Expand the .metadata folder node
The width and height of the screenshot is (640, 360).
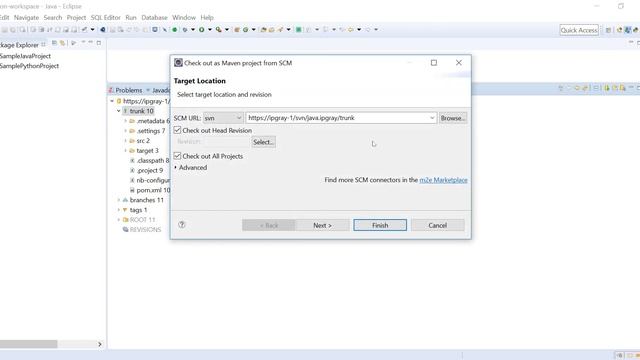pos(125,121)
